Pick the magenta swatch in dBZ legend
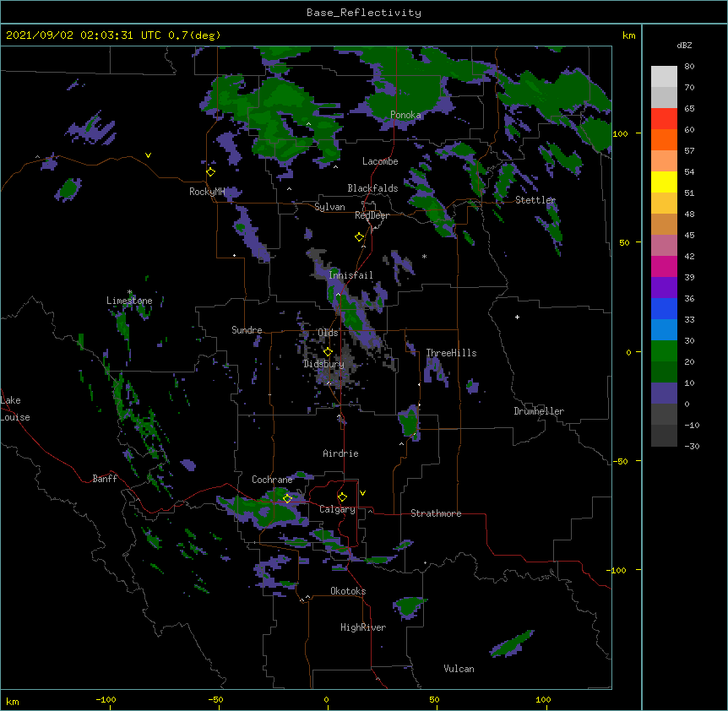The width and height of the screenshot is (728, 711). [664, 266]
